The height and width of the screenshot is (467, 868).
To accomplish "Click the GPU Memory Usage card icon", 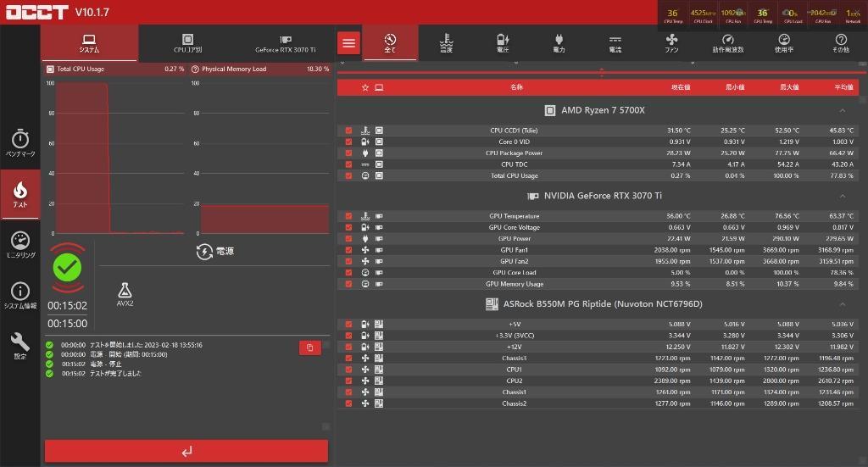I will tap(379, 284).
